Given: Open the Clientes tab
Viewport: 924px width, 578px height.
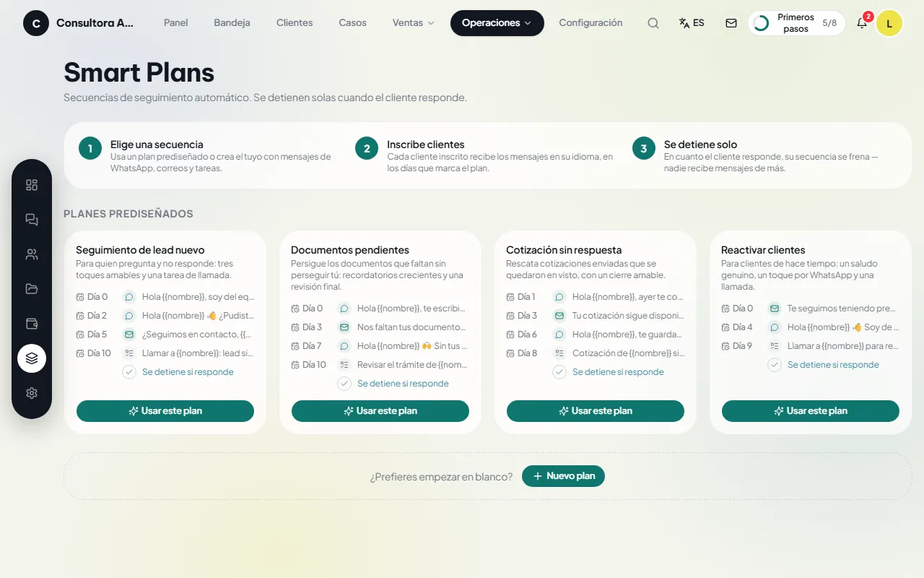Looking at the screenshot, I should (295, 23).
